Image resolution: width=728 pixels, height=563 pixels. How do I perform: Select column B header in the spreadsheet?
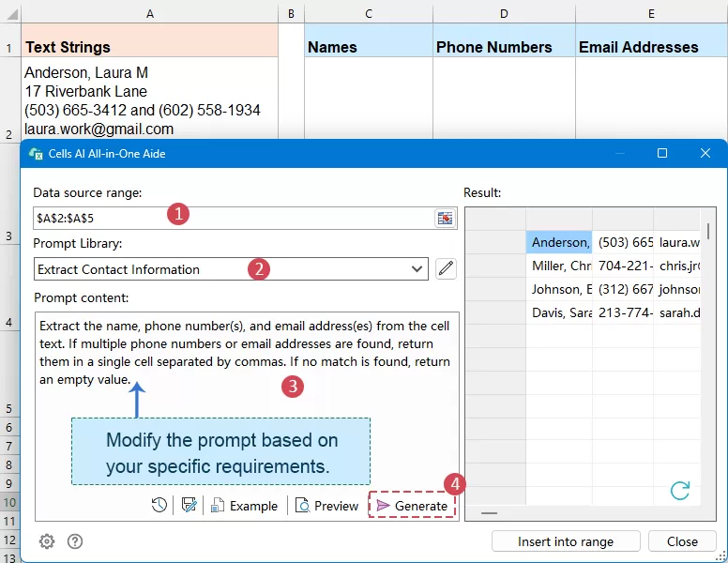coord(291,13)
